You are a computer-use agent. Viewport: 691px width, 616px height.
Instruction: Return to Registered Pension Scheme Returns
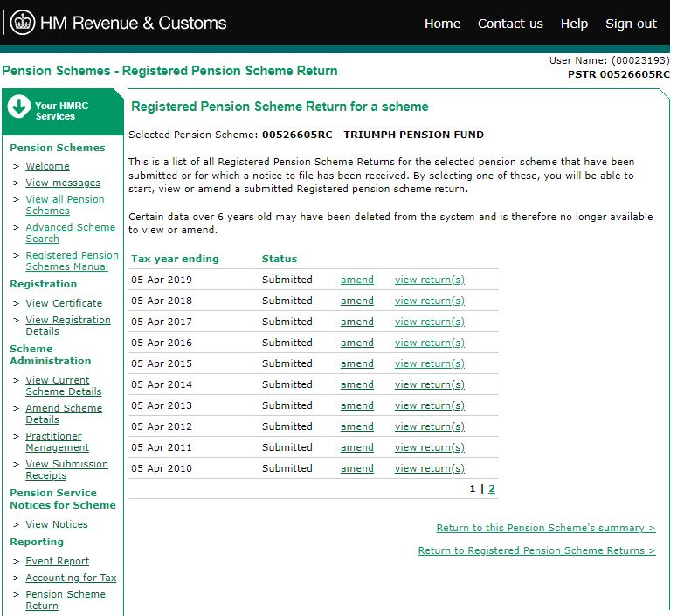coord(536,550)
